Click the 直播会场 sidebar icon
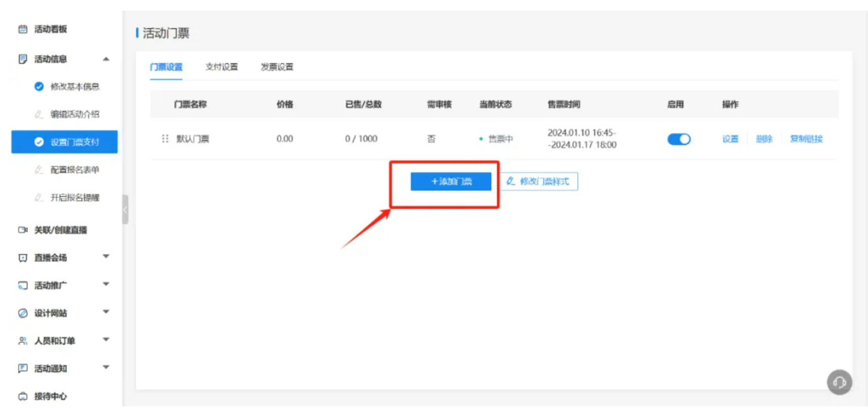 (x=23, y=258)
